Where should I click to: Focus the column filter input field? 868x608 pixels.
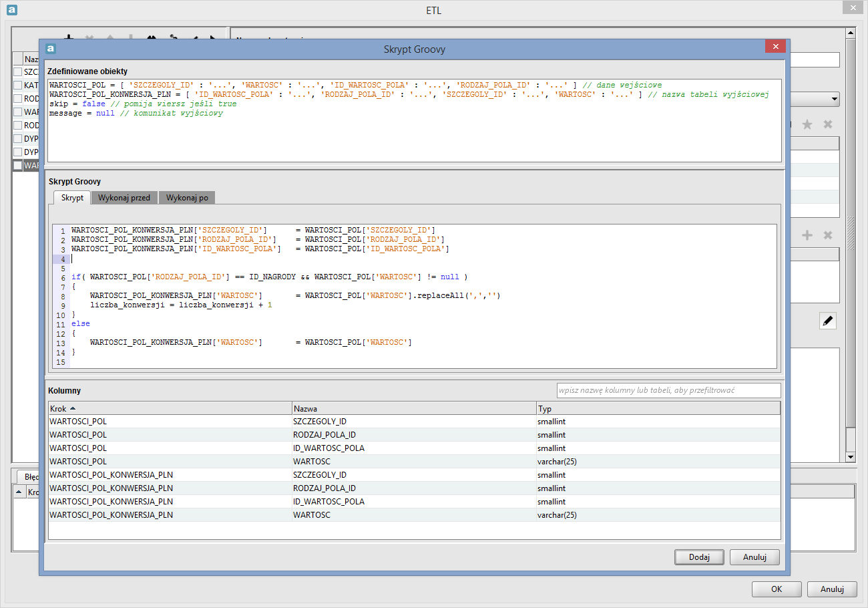(668, 390)
